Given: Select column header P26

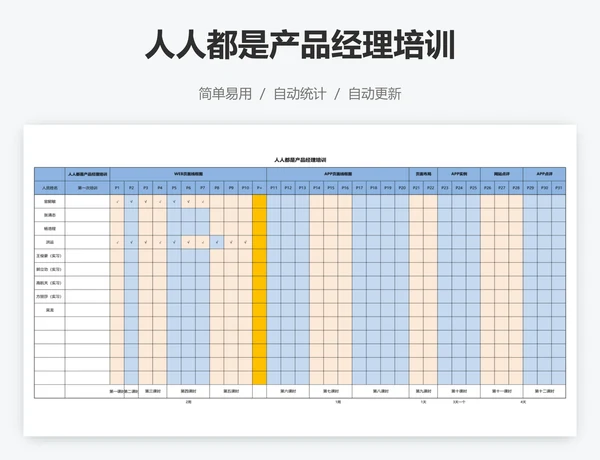Looking at the screenshot, I should click(488, 188).
